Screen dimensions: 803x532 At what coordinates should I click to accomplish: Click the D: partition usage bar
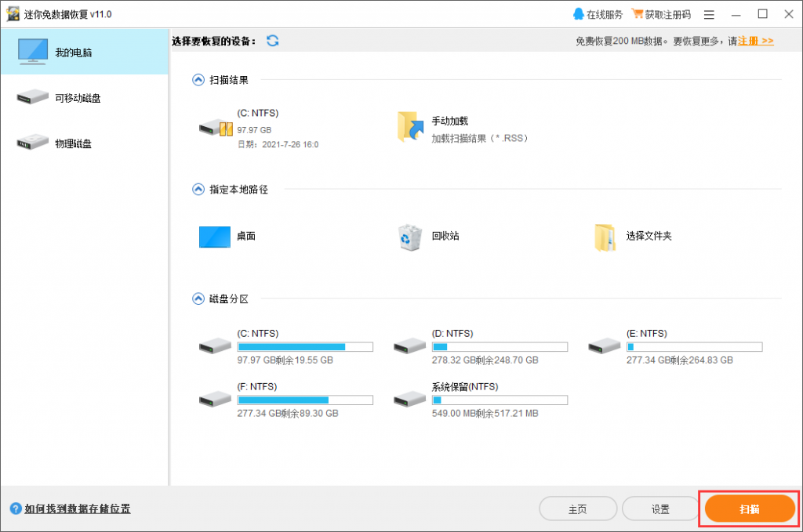[500, 347]
